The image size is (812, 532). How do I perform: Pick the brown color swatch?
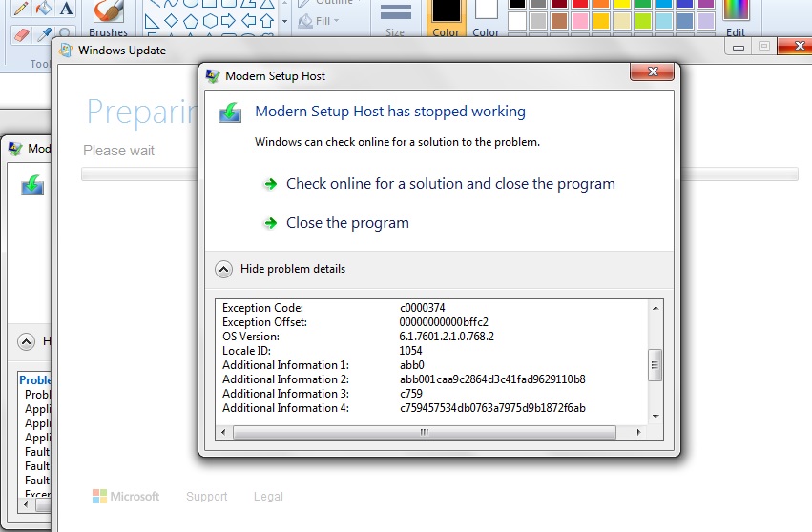[559, 21]
